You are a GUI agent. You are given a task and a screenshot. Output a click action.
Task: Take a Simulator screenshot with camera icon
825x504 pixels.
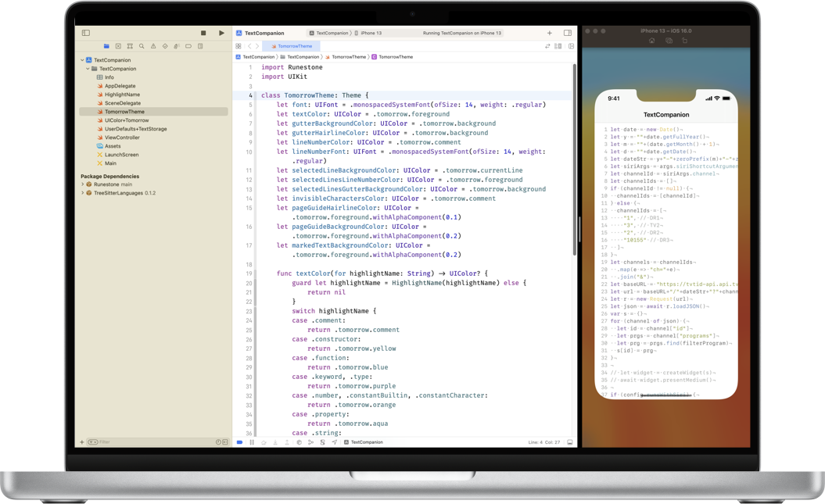(x=669, y=41)
